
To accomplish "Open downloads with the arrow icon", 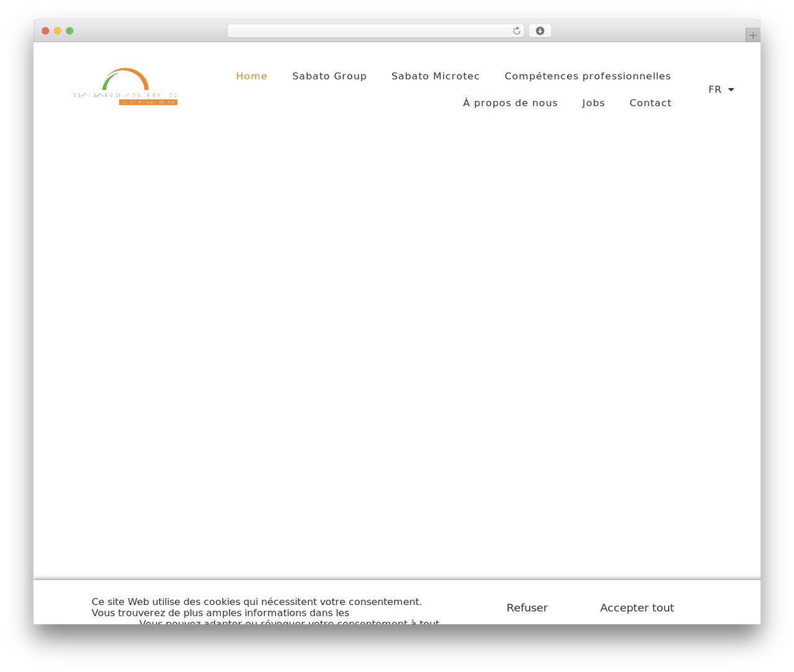I will point(540,31).
